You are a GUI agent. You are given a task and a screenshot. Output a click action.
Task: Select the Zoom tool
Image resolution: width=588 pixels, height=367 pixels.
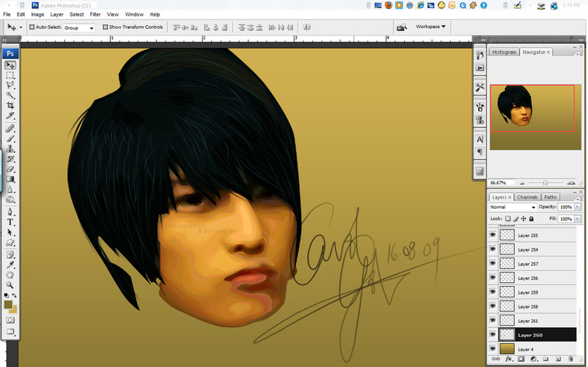(10, 285)
